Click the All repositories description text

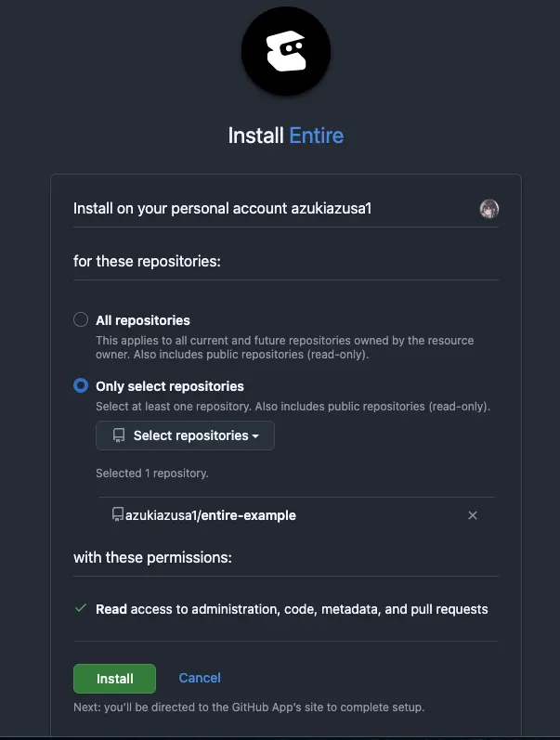[285, 347]
